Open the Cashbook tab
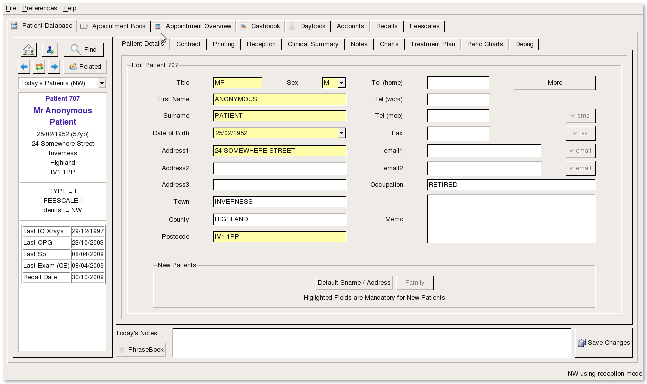 (261, 26)
